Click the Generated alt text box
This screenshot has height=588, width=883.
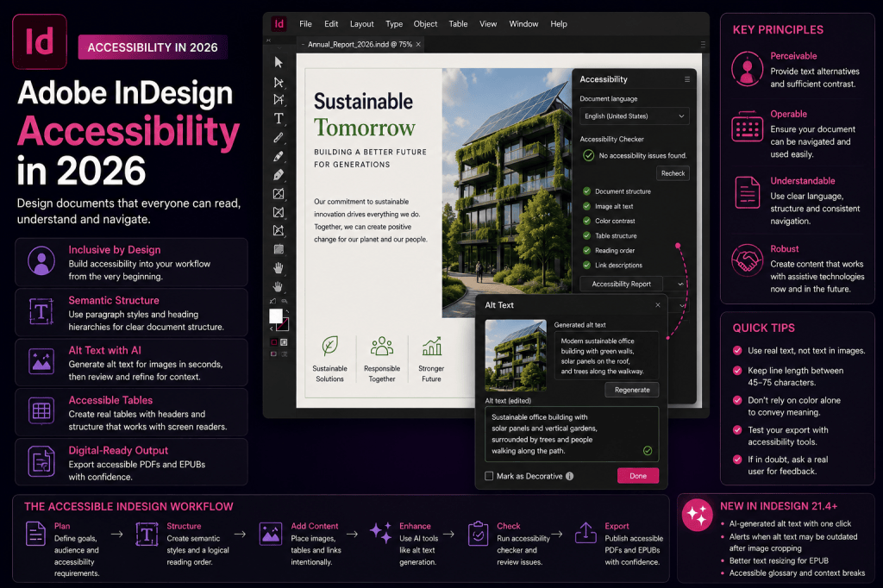point(606,355)
